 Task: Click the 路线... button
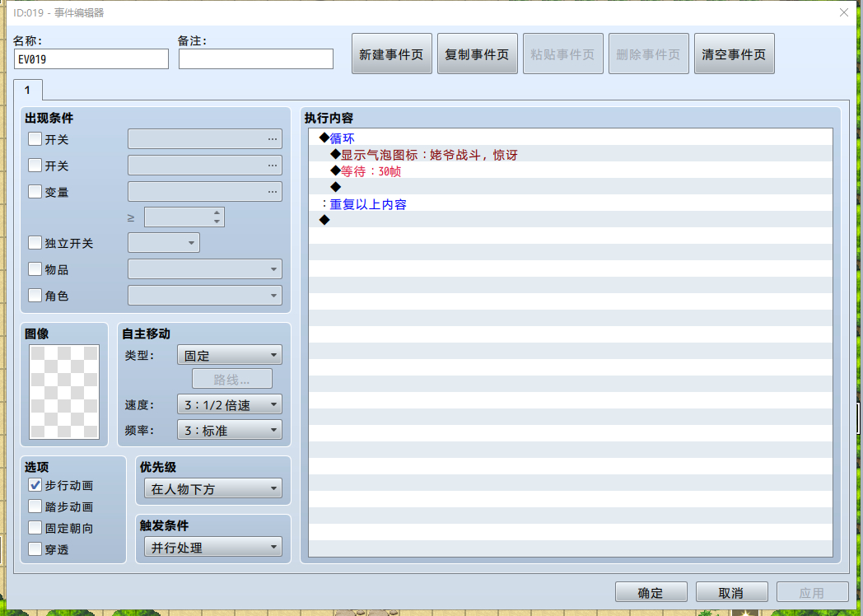pyautogui.click(x=231, y=380)
